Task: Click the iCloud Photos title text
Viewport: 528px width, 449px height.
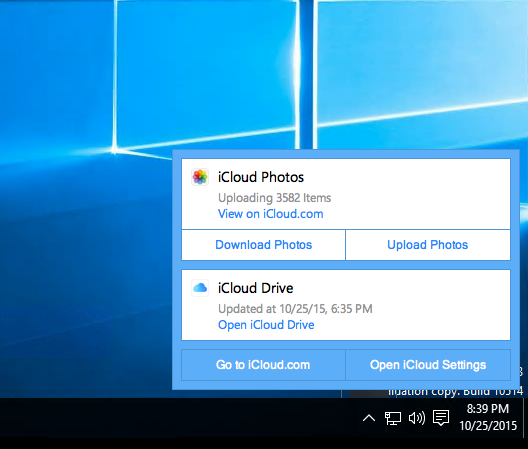Action: 261,177
